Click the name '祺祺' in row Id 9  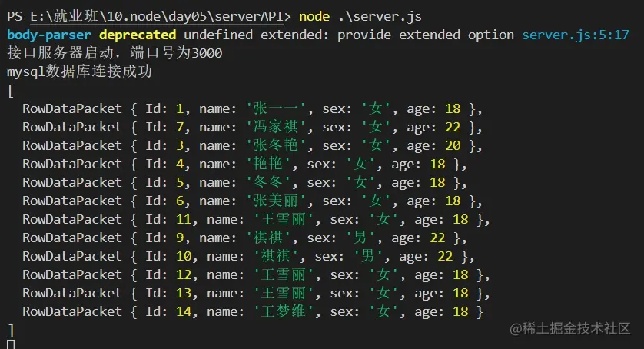click(x=267, y=238)
